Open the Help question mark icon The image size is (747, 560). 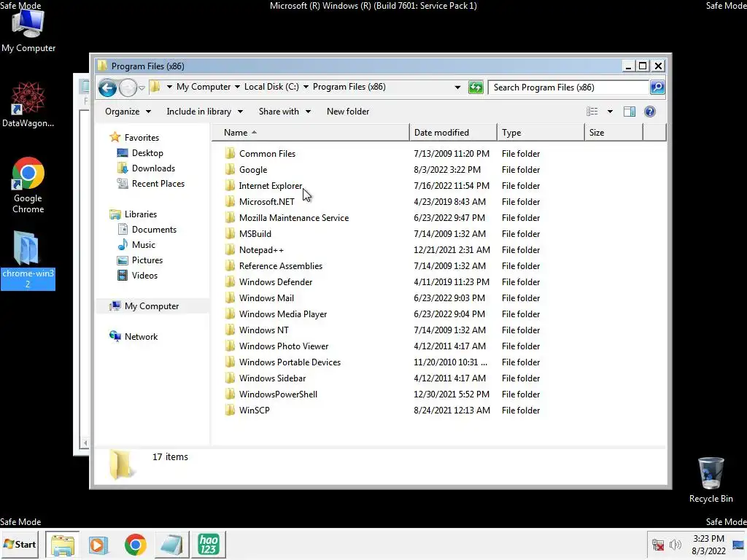(650, 112)
